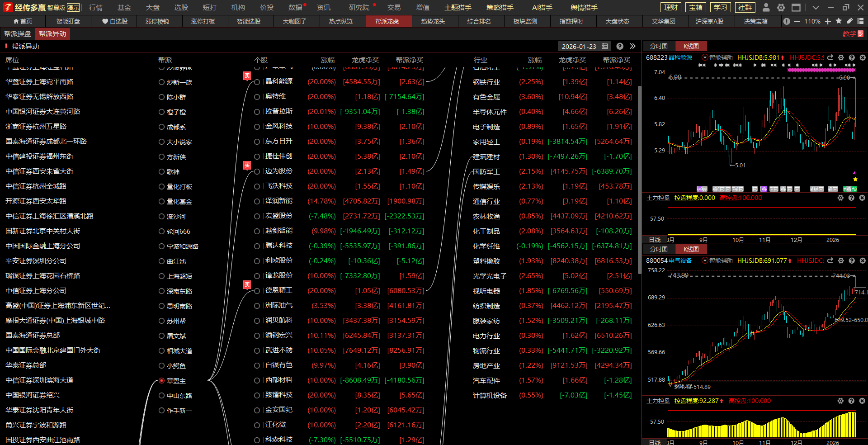868x445 pixels.
Task: Click the minus icon to zoom out
Action: 797,21
